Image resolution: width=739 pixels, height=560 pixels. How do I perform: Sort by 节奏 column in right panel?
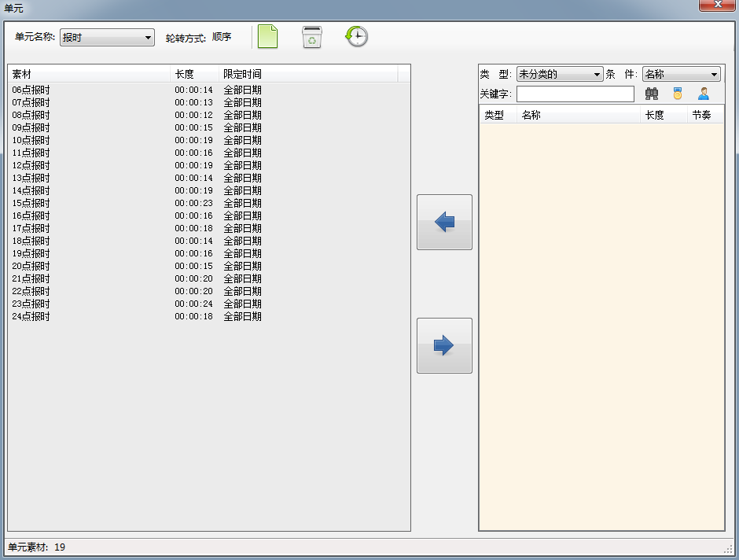click(704, 116)
